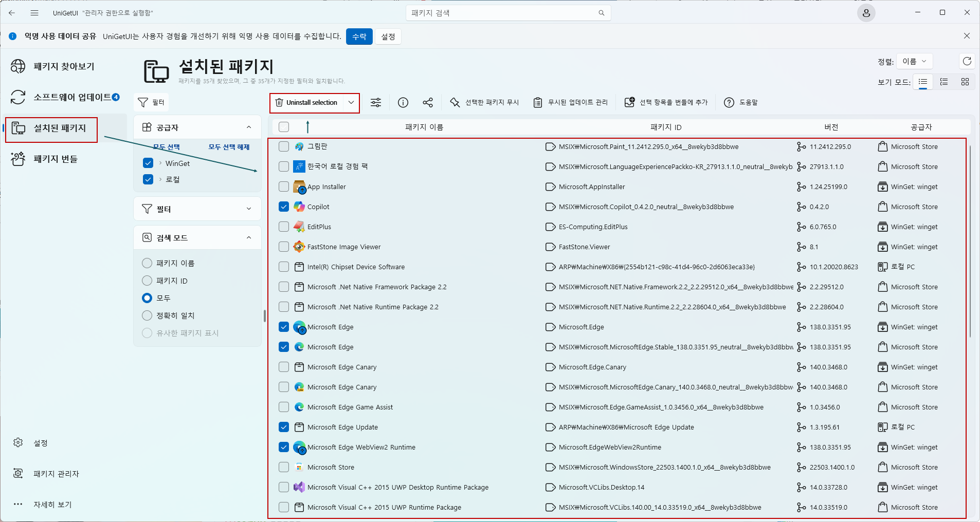Click the share package icon

click(428, 102)
